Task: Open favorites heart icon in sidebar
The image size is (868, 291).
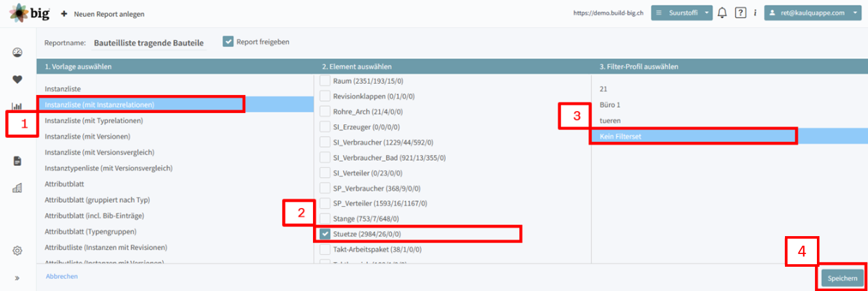Action: [18, 80]
